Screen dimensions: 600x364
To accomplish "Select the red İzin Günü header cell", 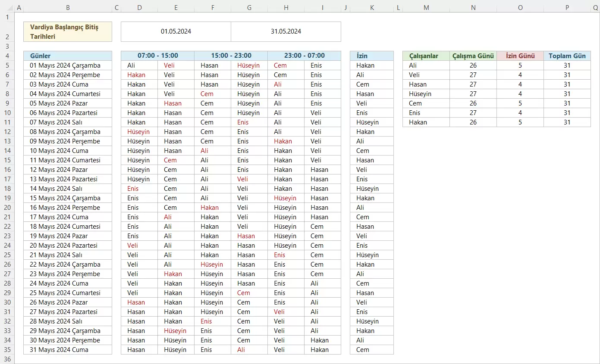I will pos(520,56).
